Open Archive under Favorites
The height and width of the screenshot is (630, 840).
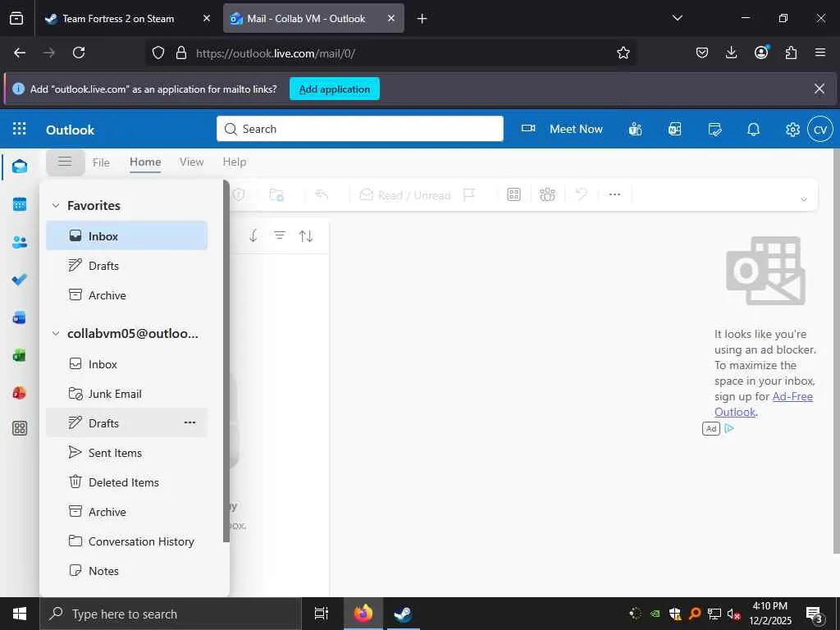126,295
